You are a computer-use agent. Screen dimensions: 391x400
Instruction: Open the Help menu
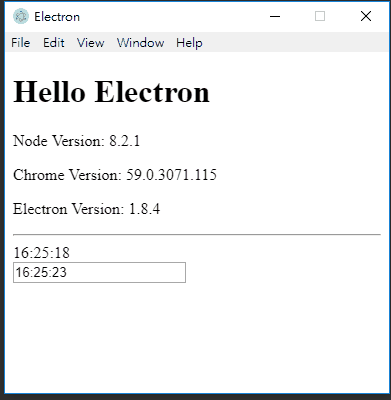pos(189,43)
